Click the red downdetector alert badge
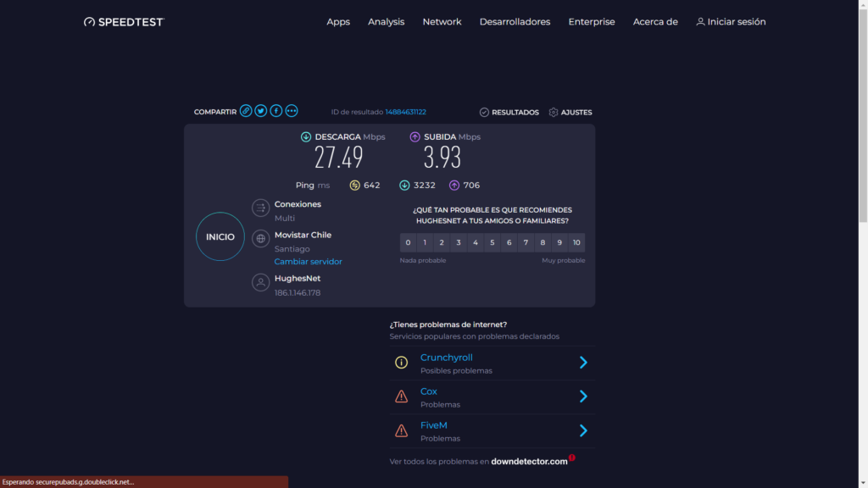Viewport: 868px width, 488px height. 572,457
